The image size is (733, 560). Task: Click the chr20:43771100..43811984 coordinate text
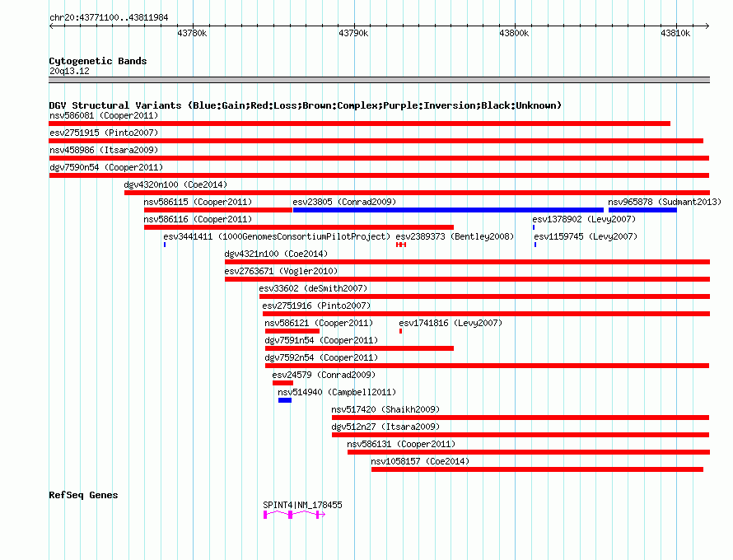[109, 17]
